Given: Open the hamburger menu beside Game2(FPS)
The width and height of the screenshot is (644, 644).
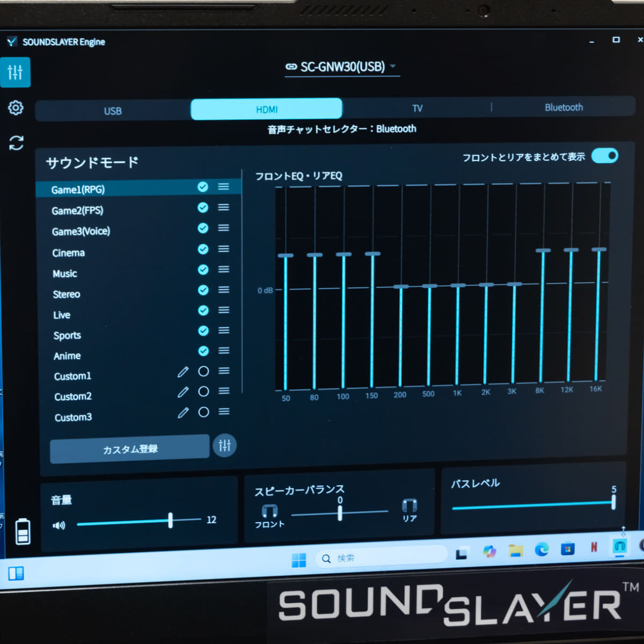Looking at the screenshot, I should 223,207.
